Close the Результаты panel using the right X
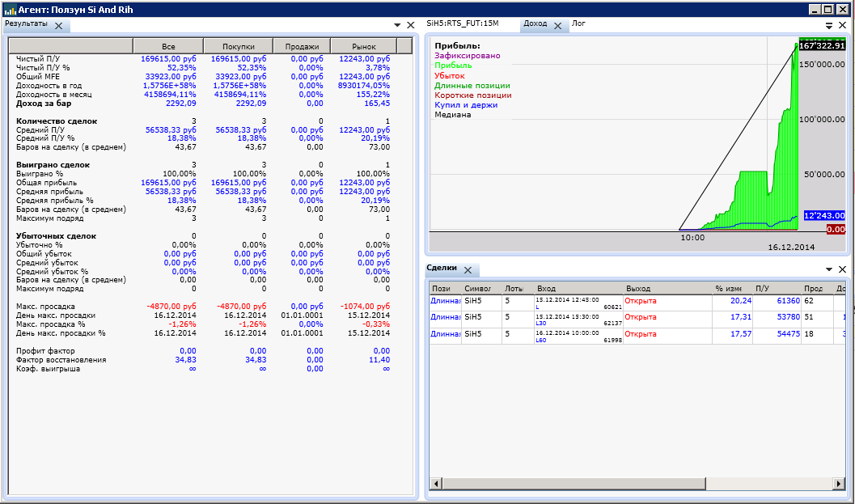The width and height of the screenshot is (855, 504). coord(410,26)
